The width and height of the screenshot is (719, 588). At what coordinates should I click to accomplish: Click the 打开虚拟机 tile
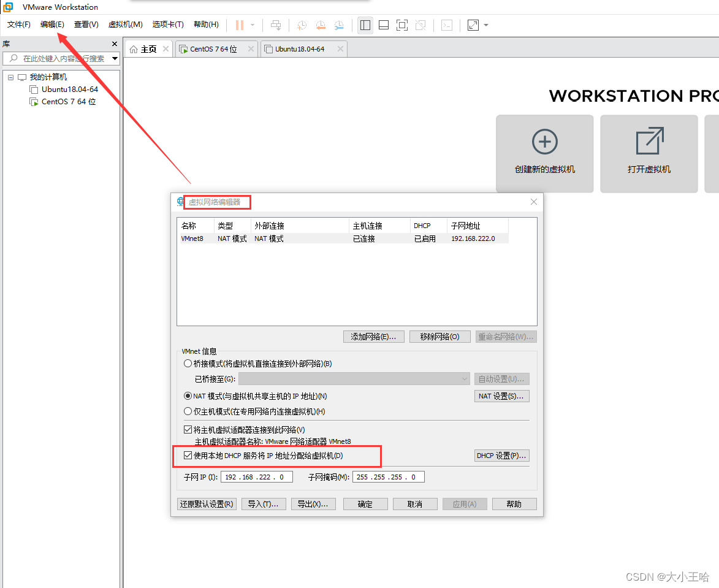pos(649,154)
